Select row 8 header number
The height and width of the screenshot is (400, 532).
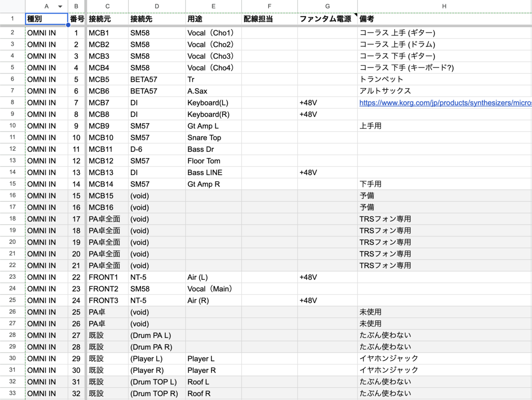click(12, 102)
